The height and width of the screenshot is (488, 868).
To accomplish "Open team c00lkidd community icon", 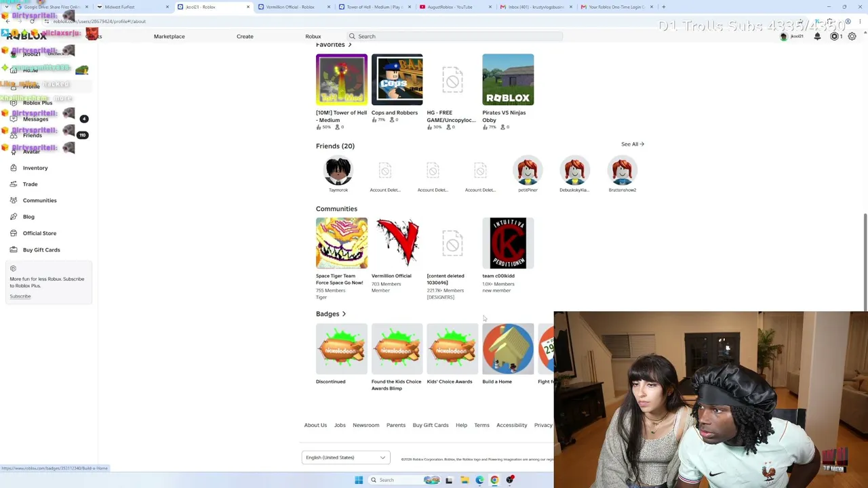I will pos(508,243).
